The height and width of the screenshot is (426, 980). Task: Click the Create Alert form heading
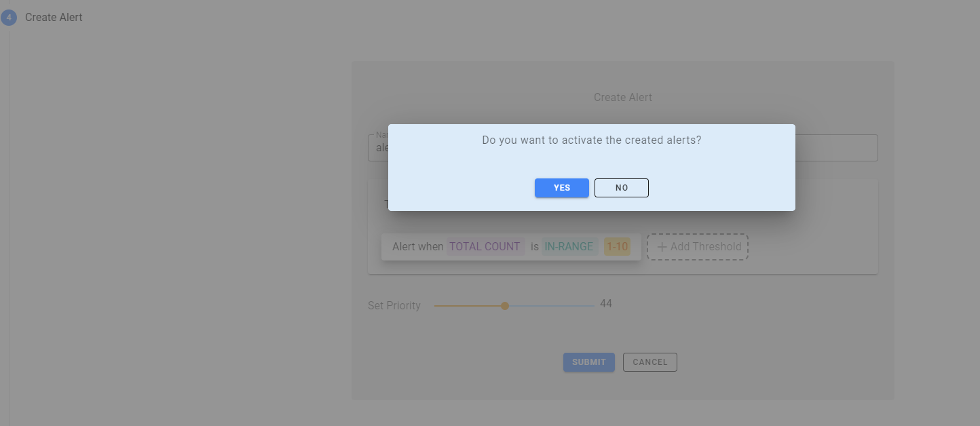click(x=622, y=98)
